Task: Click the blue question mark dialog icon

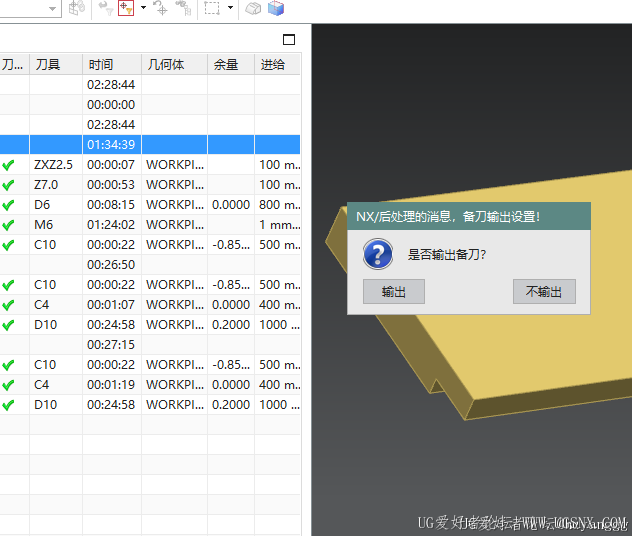Action: [x=377, y=254]
